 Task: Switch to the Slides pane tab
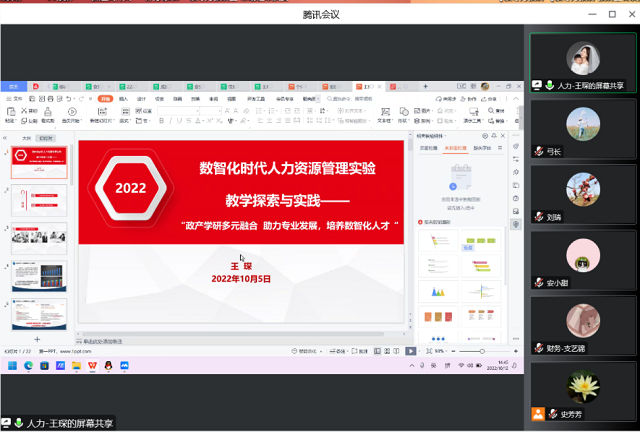[46, 138]
